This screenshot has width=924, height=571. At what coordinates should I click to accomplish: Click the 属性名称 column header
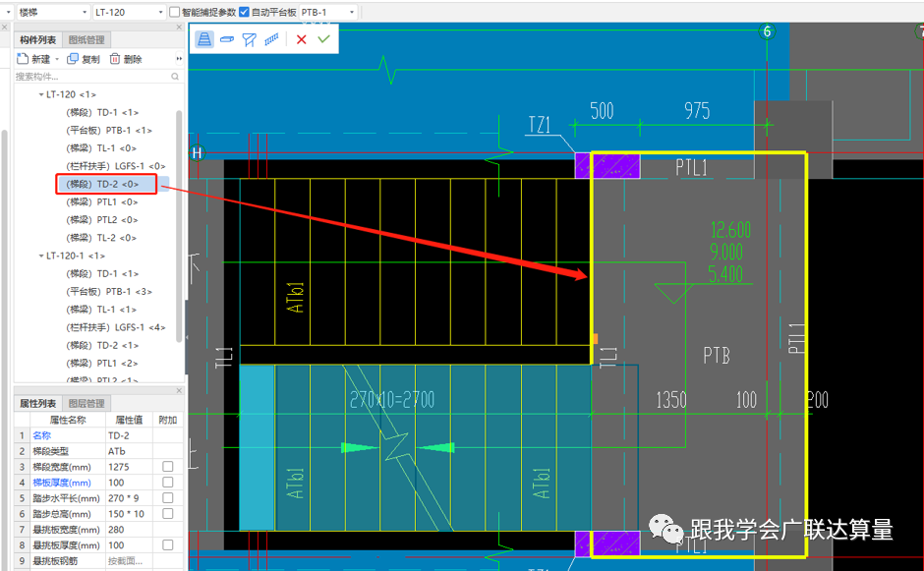(x=68, y=420)
